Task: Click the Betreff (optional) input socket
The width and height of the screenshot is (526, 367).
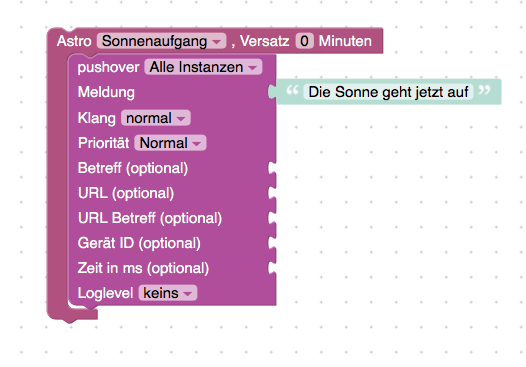Action: point(272,168)
